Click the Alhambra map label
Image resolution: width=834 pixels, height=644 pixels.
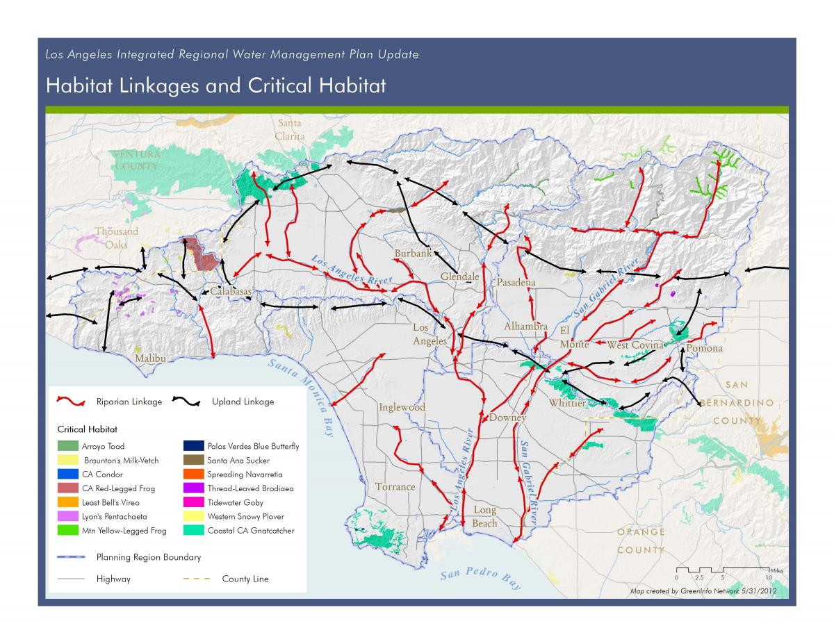[526, 327]
